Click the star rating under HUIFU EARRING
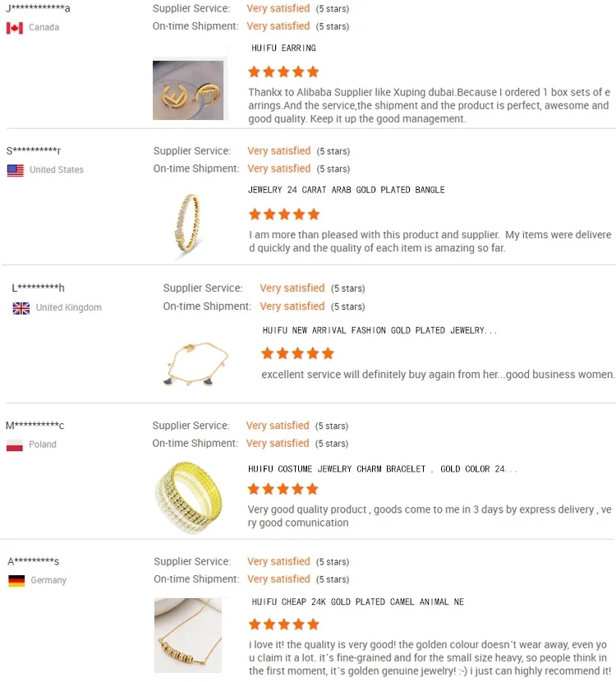 pos(283,72)
